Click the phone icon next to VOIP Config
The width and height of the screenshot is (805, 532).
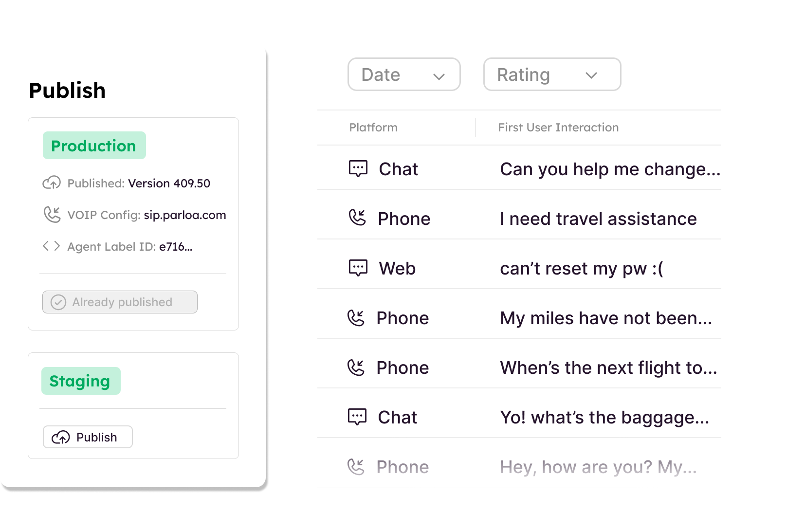[x=52, y=214]
